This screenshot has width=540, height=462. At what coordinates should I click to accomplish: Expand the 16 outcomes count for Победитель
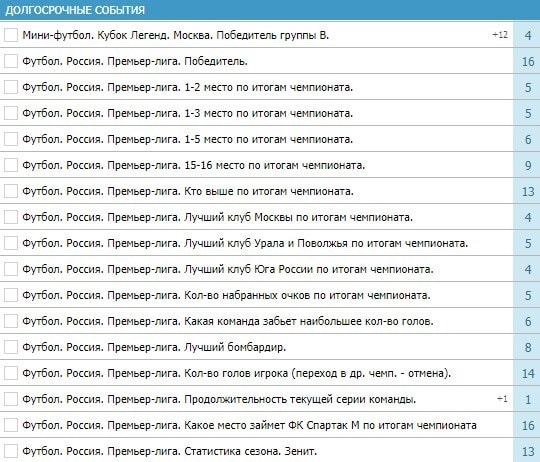click(x=528, y=62)
